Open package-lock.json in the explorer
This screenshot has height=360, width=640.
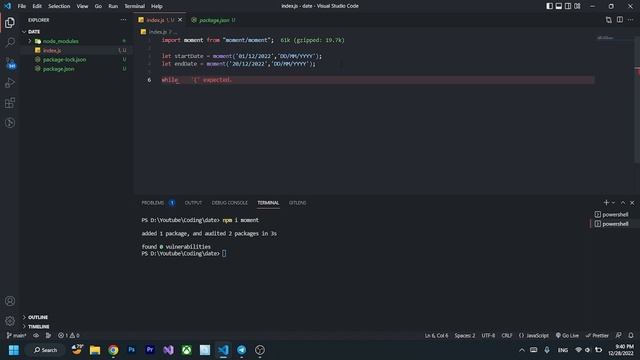[x=76, y=60]
